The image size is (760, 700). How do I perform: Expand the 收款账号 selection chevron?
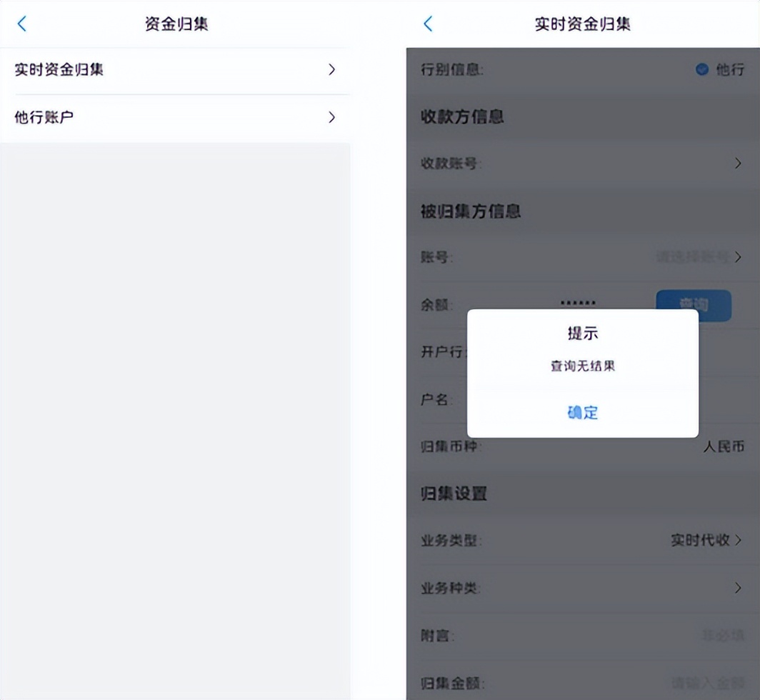point(738,163)
